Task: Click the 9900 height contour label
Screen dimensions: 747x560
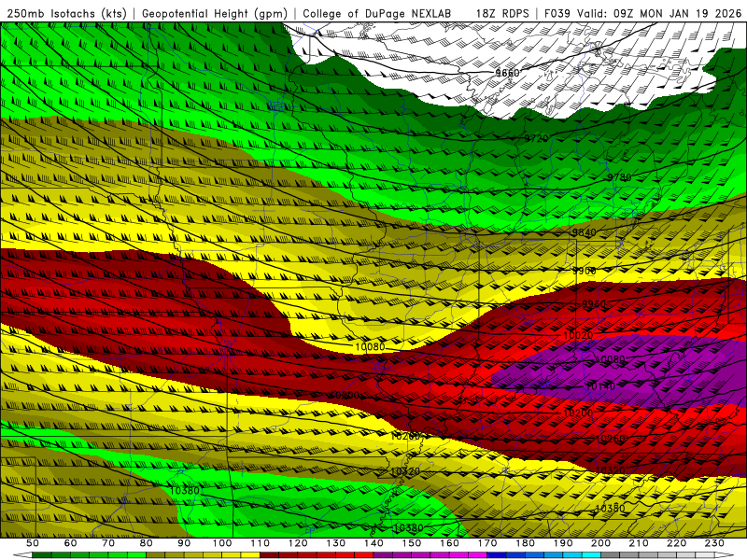Action: [x=585, y=271]
